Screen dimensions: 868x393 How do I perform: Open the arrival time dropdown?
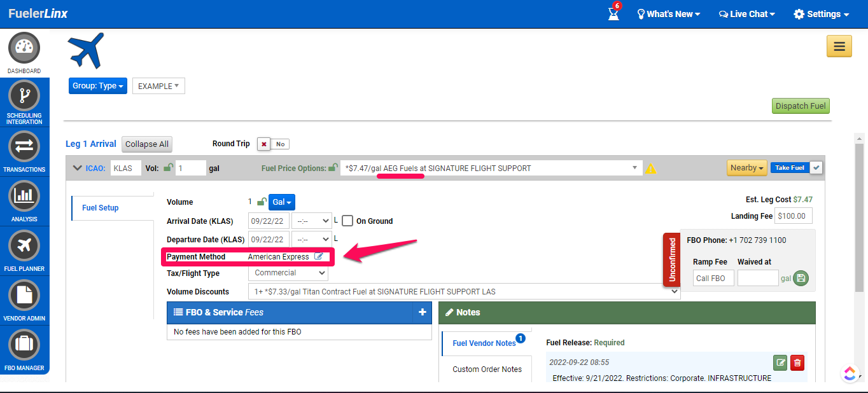311,221
